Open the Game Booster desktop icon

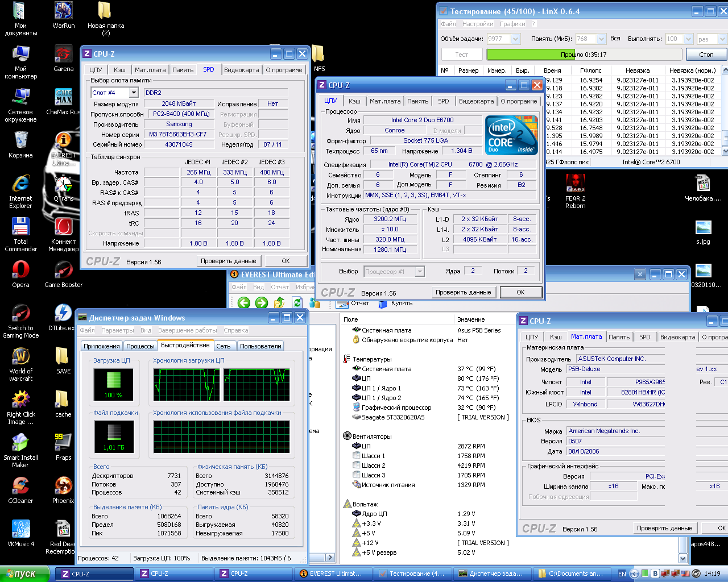tap(63, 275)
